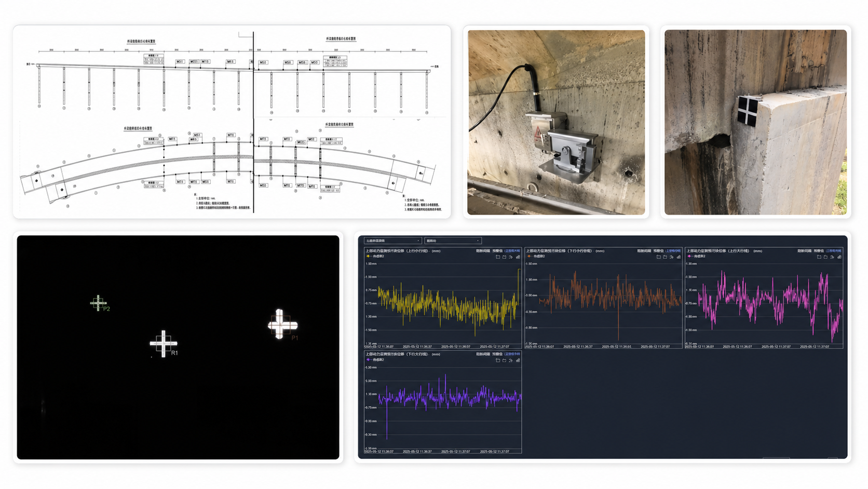The height and width of the screenshot is (489, 868).
Task: Click zoom reset icon on purple chart toolbar
Action: [504, 360]
